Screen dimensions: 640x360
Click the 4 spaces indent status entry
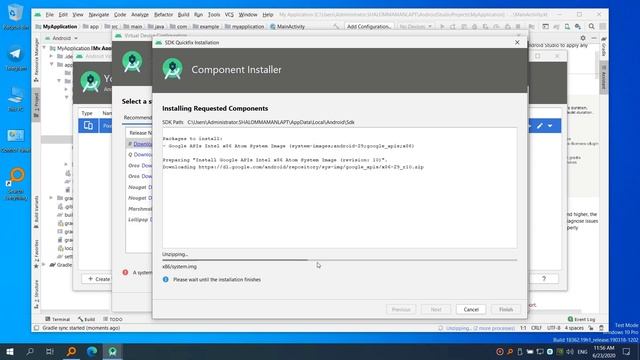tap(574, 328)
